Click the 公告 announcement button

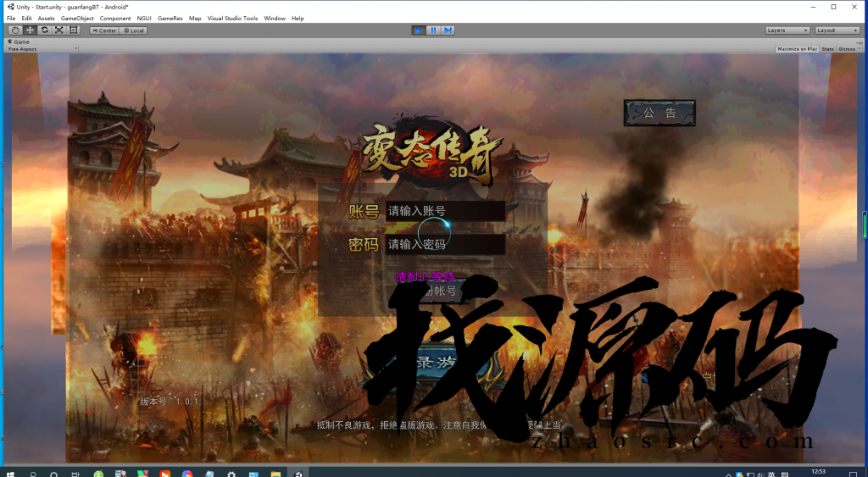(659, 113)
